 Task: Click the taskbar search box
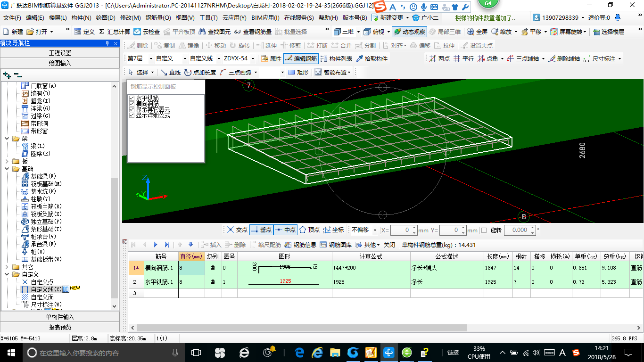(x=103, y=352)
